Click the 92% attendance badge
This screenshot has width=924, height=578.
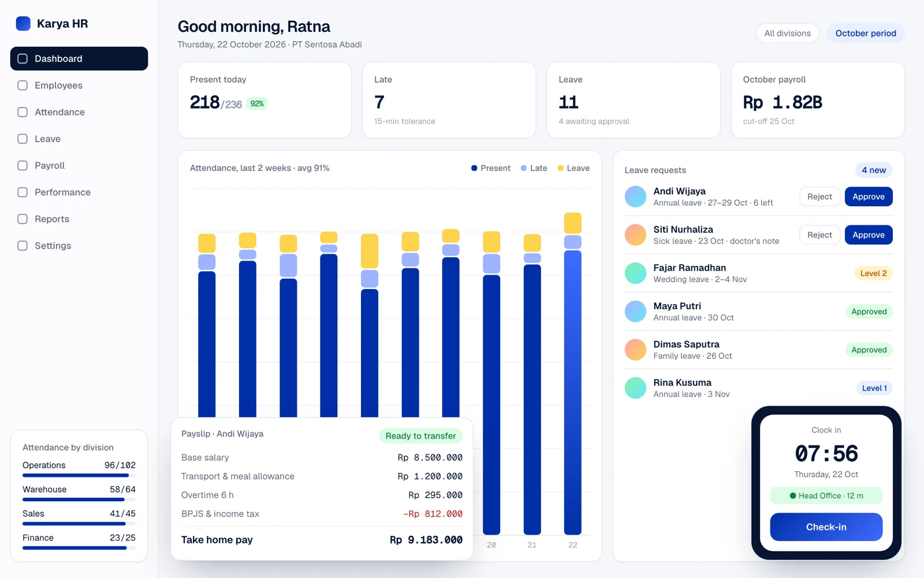click(x=257, y=103)
